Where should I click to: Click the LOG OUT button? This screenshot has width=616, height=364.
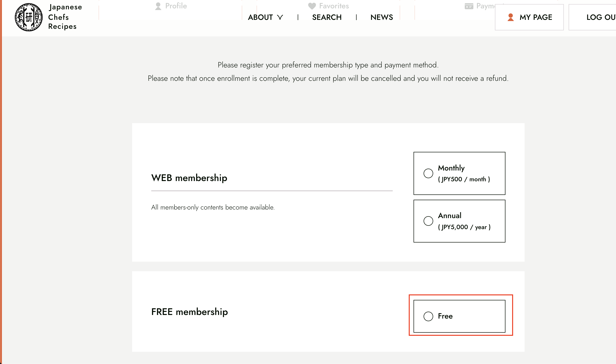593,17
